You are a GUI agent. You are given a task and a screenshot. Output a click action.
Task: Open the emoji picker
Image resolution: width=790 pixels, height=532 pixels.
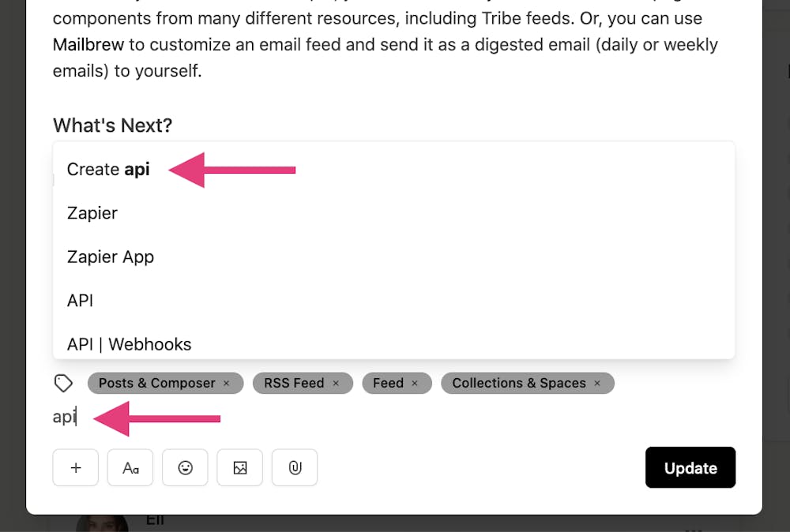185,467
